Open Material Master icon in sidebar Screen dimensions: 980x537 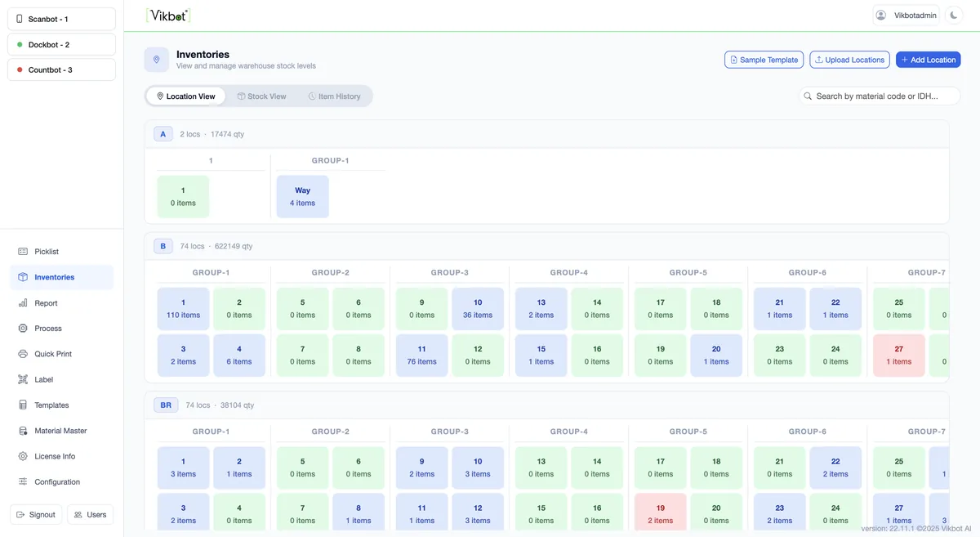23,431
